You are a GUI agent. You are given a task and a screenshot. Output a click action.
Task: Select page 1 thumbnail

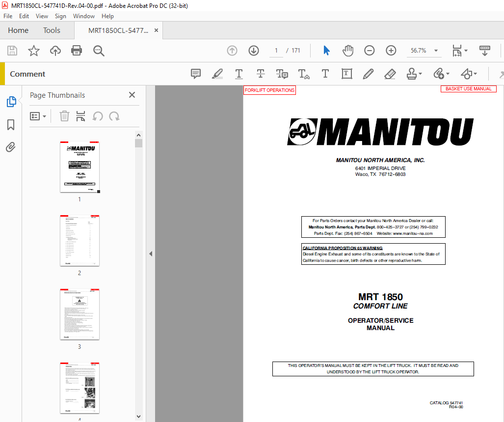point(80,167)
